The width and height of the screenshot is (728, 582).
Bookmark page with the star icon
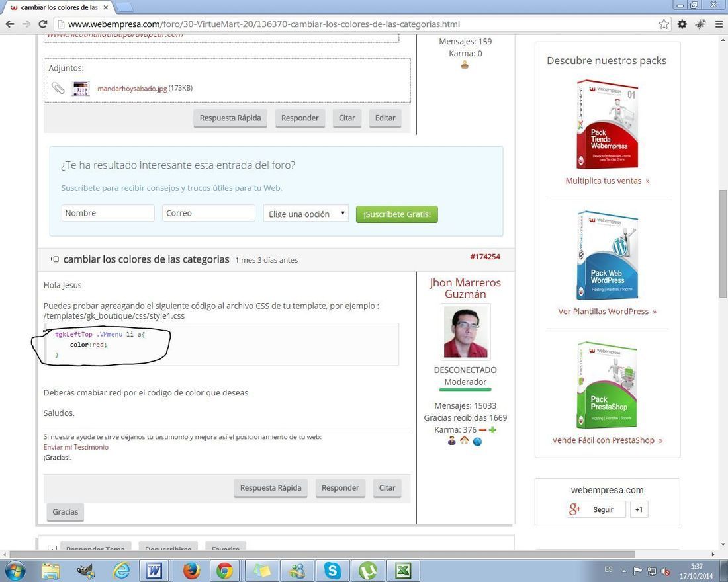pyautogui.click(x=664, y=24)
